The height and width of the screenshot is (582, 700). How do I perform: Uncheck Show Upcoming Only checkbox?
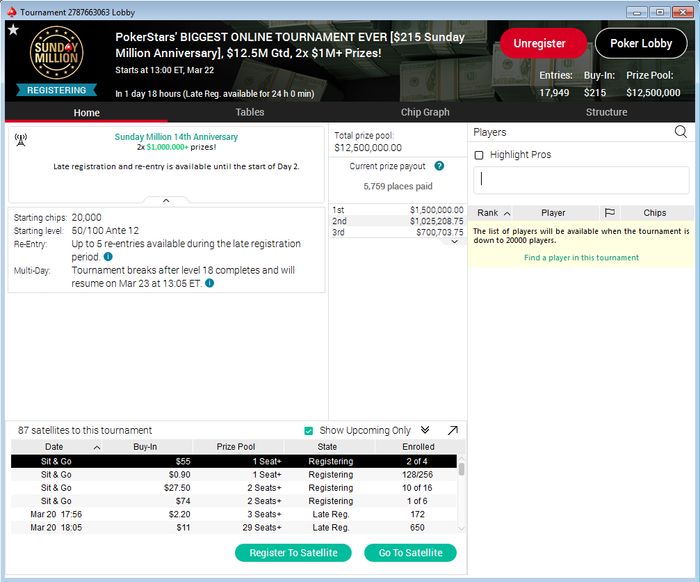pyautogui.click(x=308, y=431)
